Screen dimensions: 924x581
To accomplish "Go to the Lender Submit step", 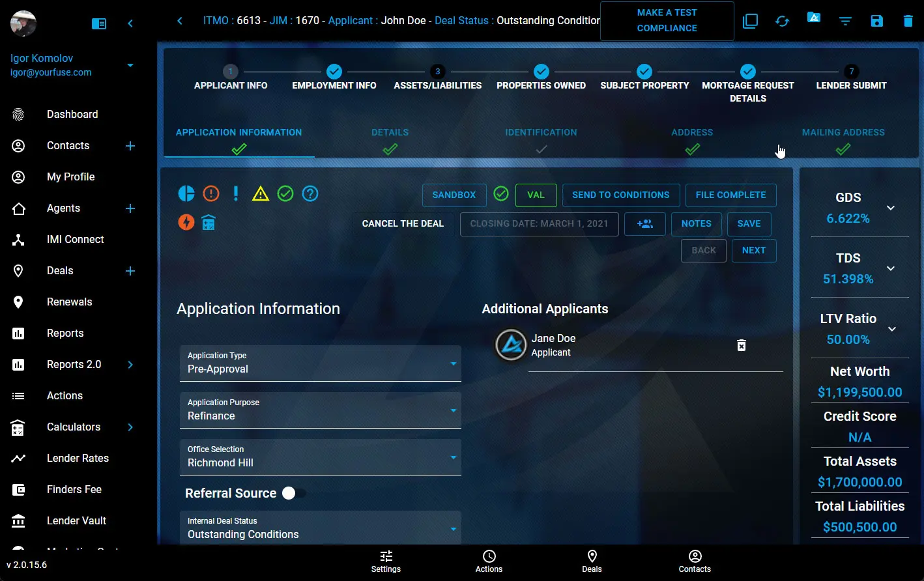I will coord(851,78).
